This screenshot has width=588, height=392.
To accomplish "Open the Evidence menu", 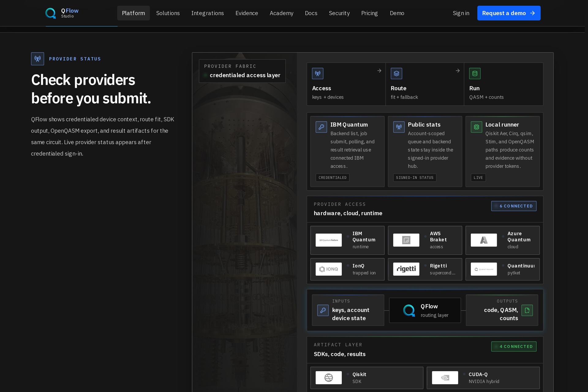I will coord(247,13).
